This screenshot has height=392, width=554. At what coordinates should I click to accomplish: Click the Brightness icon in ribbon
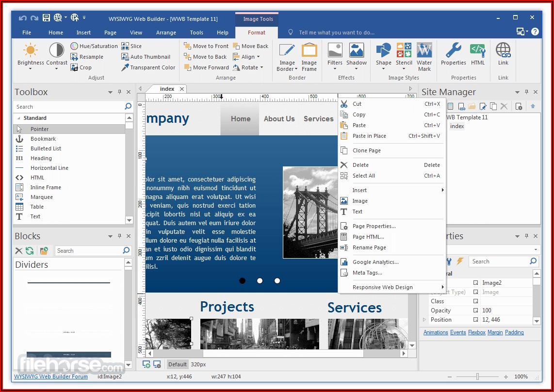coord(31,50)
